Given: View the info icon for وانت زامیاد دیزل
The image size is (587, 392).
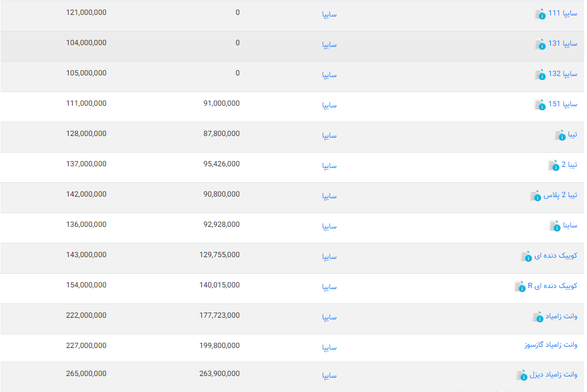Looking at the screenshot, I should [522, 375].
